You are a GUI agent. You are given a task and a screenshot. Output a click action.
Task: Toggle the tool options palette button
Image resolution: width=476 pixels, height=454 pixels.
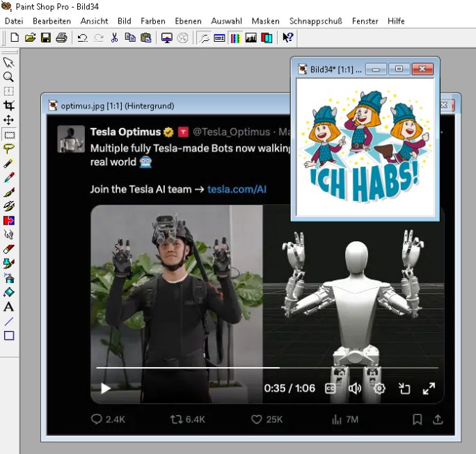pyautogui.click(x=219, y=38)
